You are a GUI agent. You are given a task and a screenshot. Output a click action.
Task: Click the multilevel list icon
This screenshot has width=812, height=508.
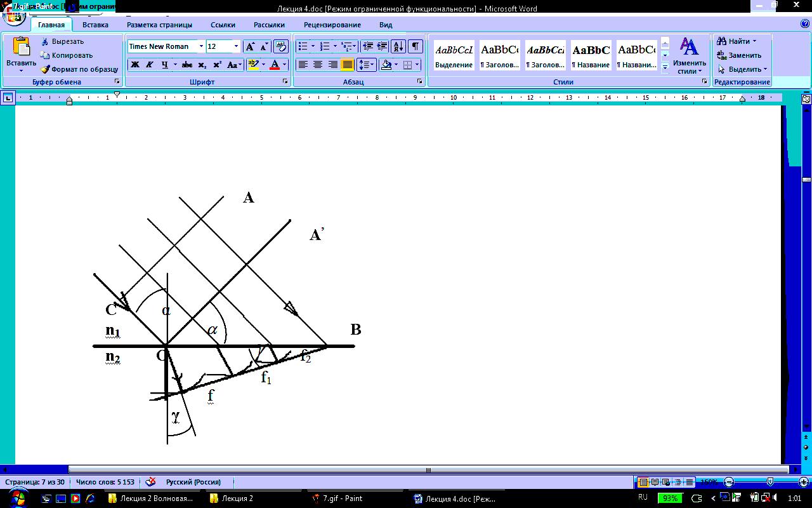pos(346,46)
